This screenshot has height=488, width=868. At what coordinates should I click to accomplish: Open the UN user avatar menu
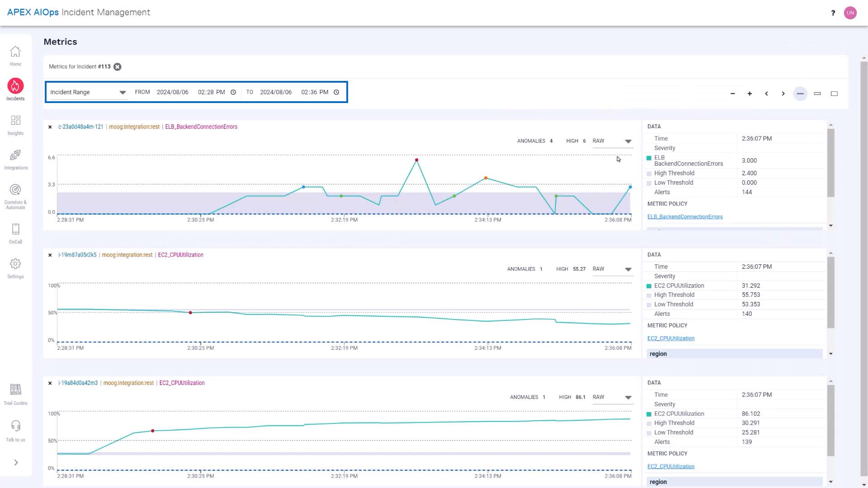tap(850, 13)
